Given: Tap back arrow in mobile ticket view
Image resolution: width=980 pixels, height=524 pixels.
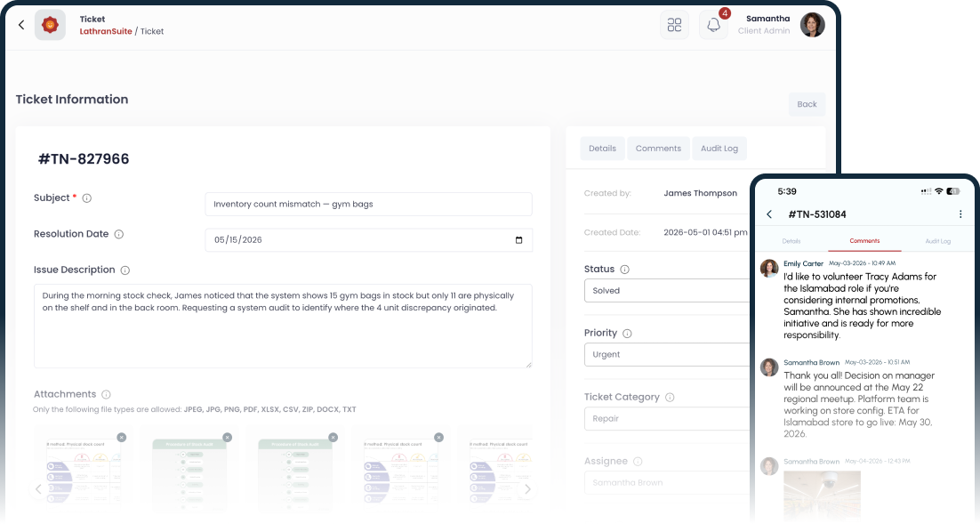Looking at the screenshot, I should click(769, 214).
